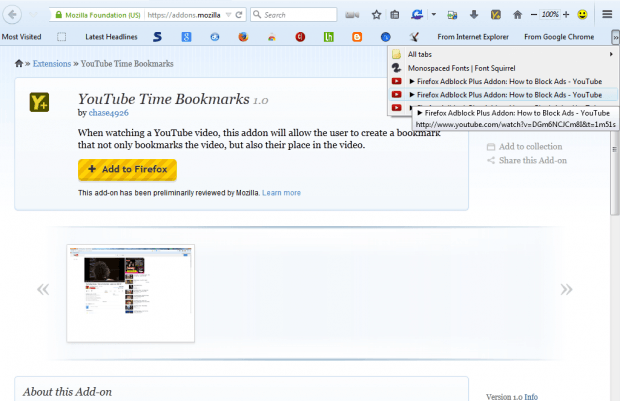Click the YouTube Time Bookmarks toolbar icon
Image resolution: width=620 pixels, height=401 pixels.
495,15
